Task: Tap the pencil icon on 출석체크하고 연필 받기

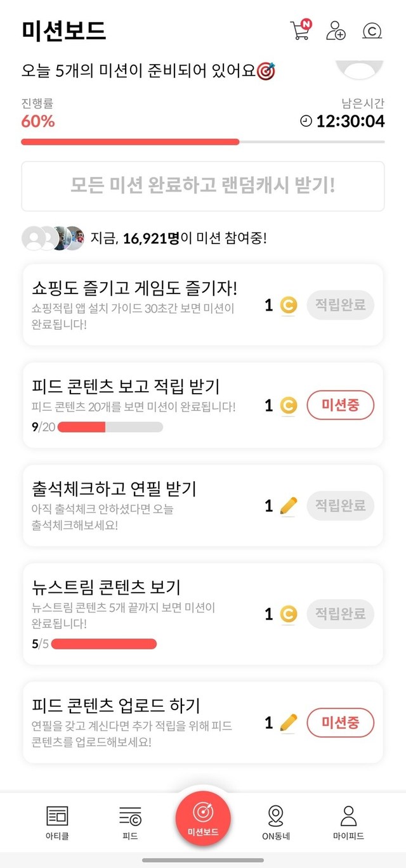Action: click(288, 506)
